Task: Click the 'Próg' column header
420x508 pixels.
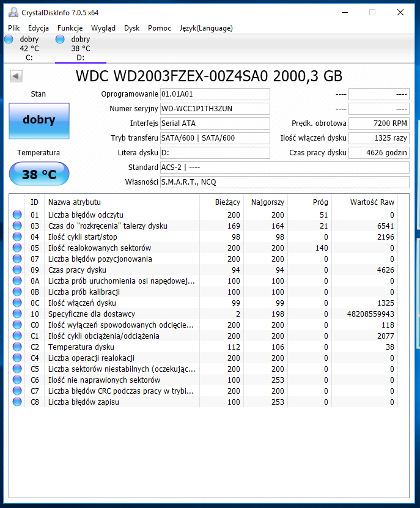Action: [310, 202]
